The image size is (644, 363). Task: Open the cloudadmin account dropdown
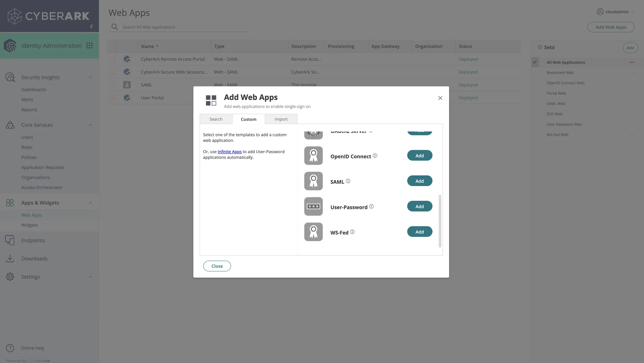click(633, 12)
